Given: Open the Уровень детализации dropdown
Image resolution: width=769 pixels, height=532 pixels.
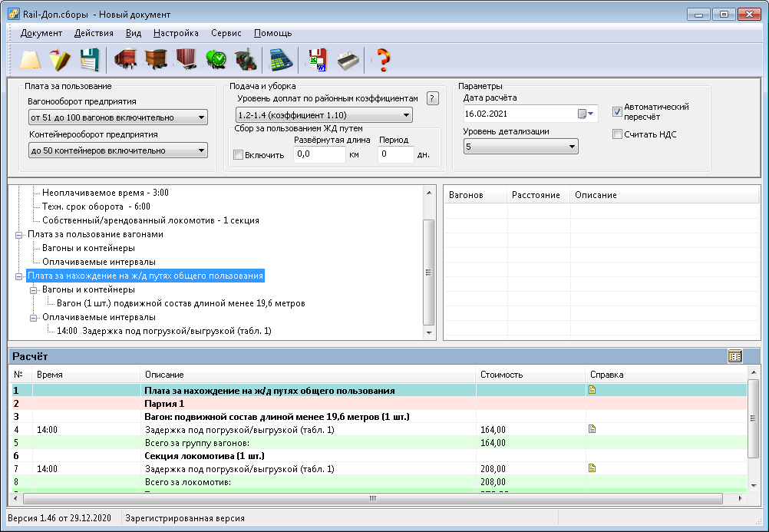Looking at the screenshot, I should [521, 147].
